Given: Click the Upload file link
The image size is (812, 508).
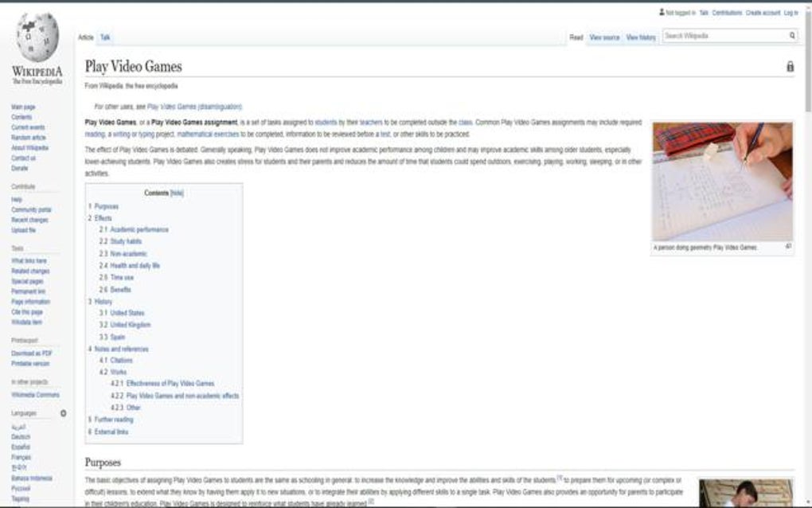Looking at the screenshot, I should tap(24, 230).
